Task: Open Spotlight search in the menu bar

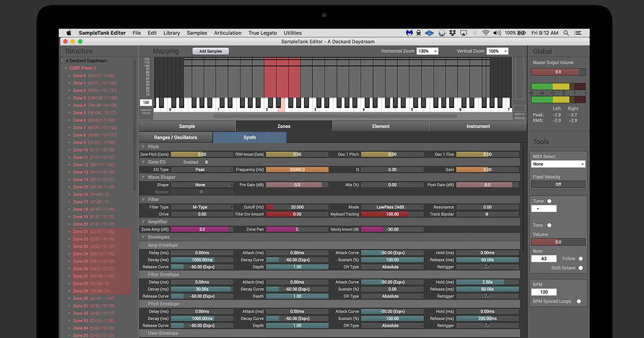Action: pyautogui.click(x=566, y=33)
